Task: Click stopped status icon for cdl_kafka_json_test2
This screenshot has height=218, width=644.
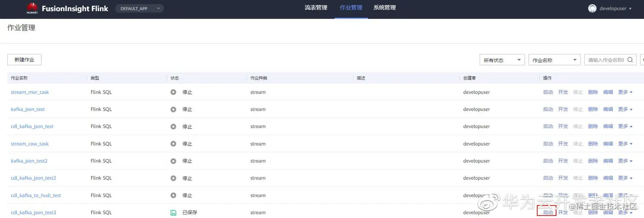Action: click(x=173, y=178)
